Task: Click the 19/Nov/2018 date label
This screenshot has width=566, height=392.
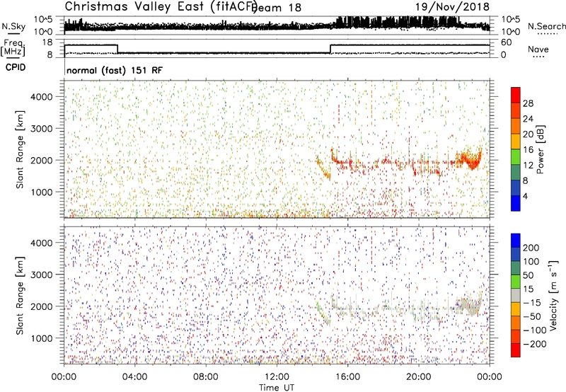Action: coord(452,6)
